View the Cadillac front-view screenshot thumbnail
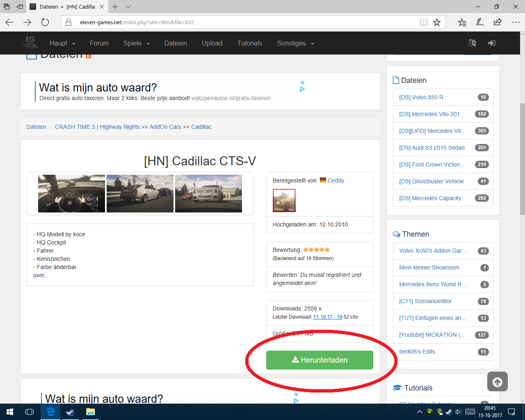This screenshot has width=525, height=420. [x=208, y=194]
